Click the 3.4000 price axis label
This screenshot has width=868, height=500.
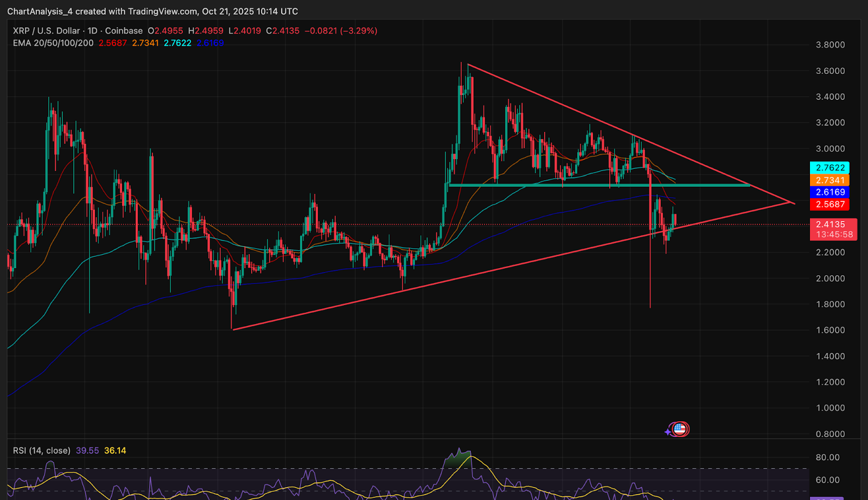830,97
